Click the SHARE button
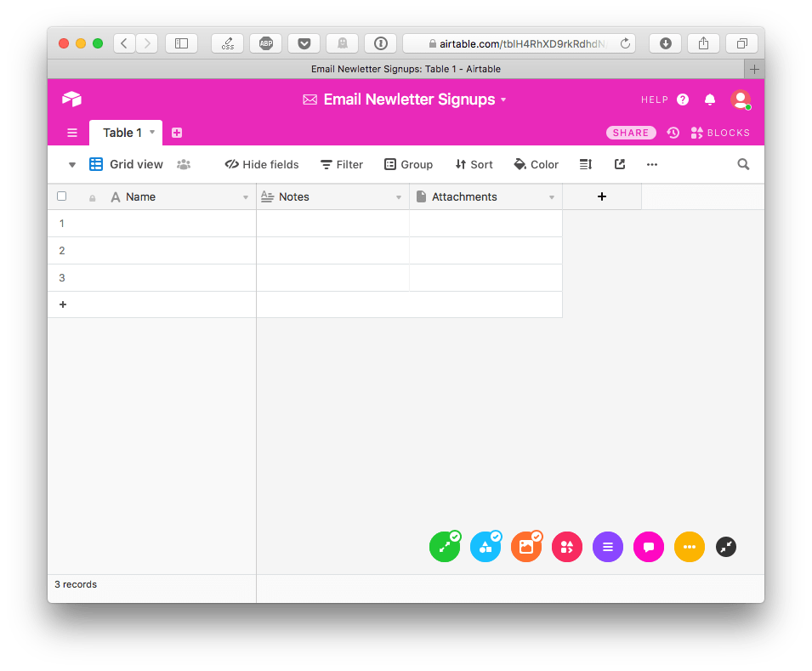812x671 pixels. pyautogui.click(x=631, y=133)
